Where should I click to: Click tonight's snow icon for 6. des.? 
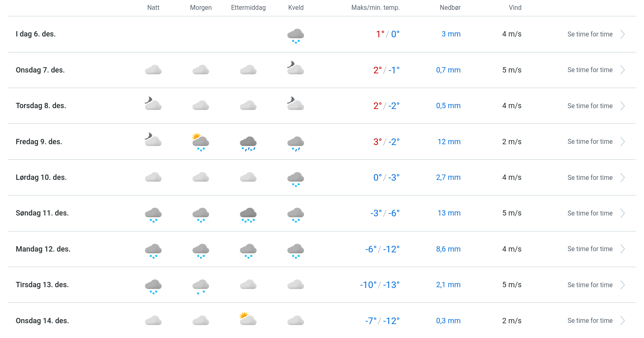pos(295,36)
